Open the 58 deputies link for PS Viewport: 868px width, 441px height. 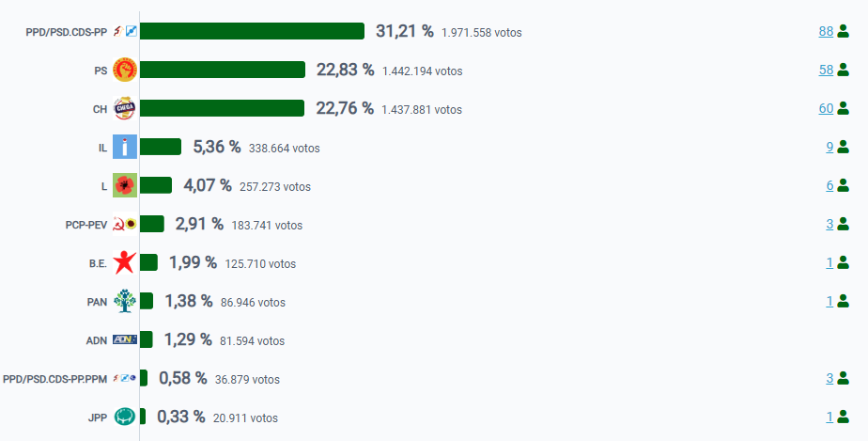(x=826, y=70)
